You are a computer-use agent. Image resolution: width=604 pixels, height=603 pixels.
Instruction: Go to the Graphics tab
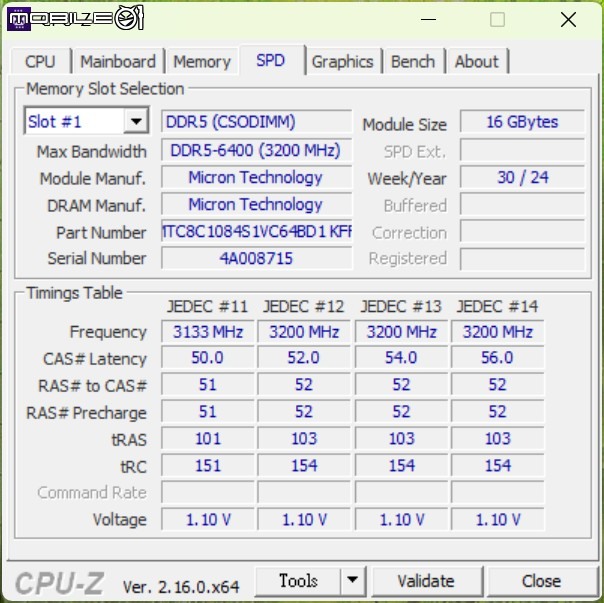click(x=342, y=62)
